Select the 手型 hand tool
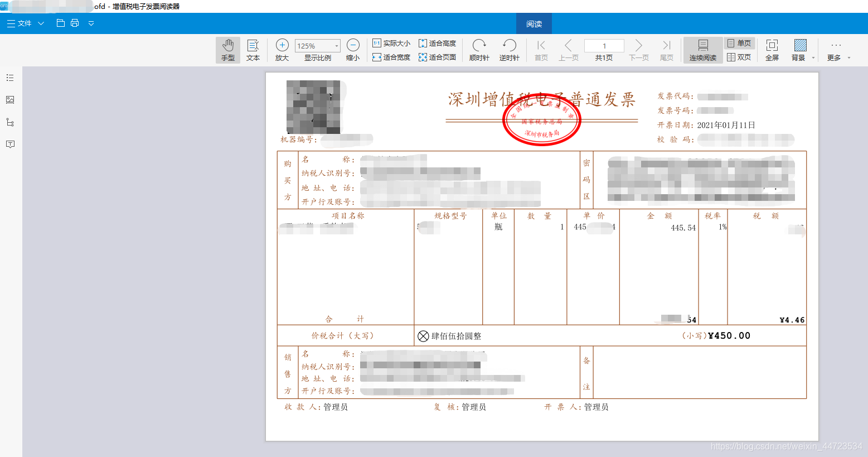This screenshot has height=457, width=868. (x=228, y=50)
